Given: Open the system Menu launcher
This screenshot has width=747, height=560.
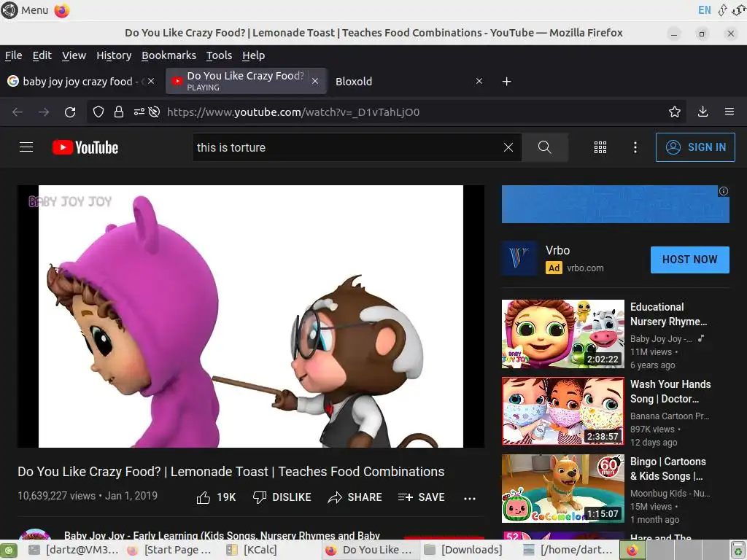Looking at the screenshot, I should (25, 10).
